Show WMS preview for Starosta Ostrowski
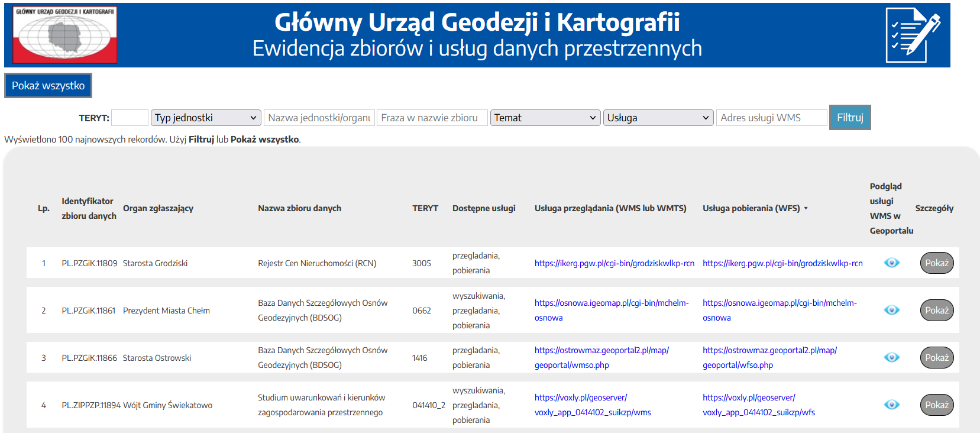 (x=891, y=357)
